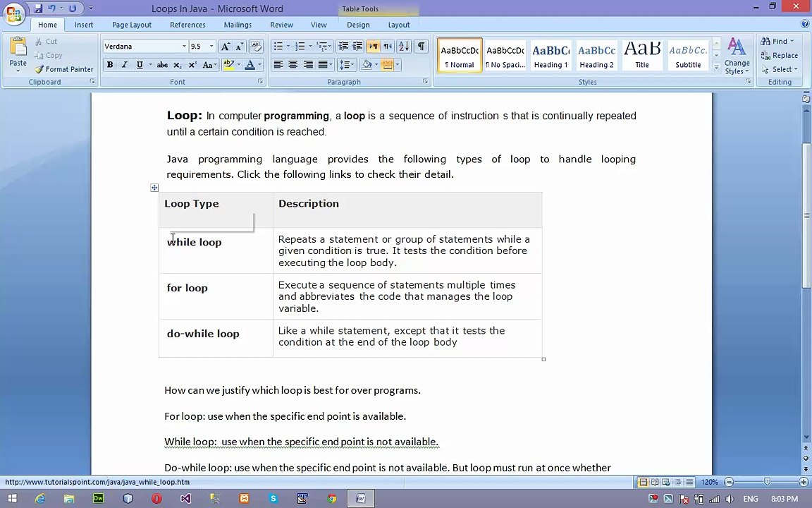Open the font size dropdown showing 9.5

coord(211,46)
